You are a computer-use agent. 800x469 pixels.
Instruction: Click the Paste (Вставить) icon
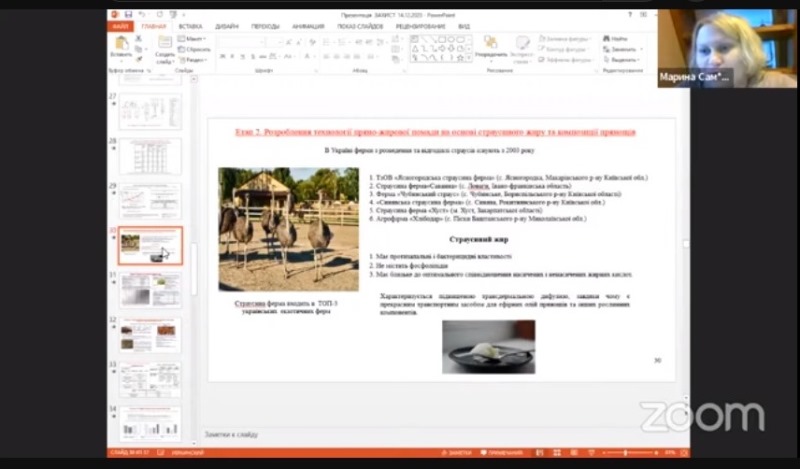(x=121, y=44)
